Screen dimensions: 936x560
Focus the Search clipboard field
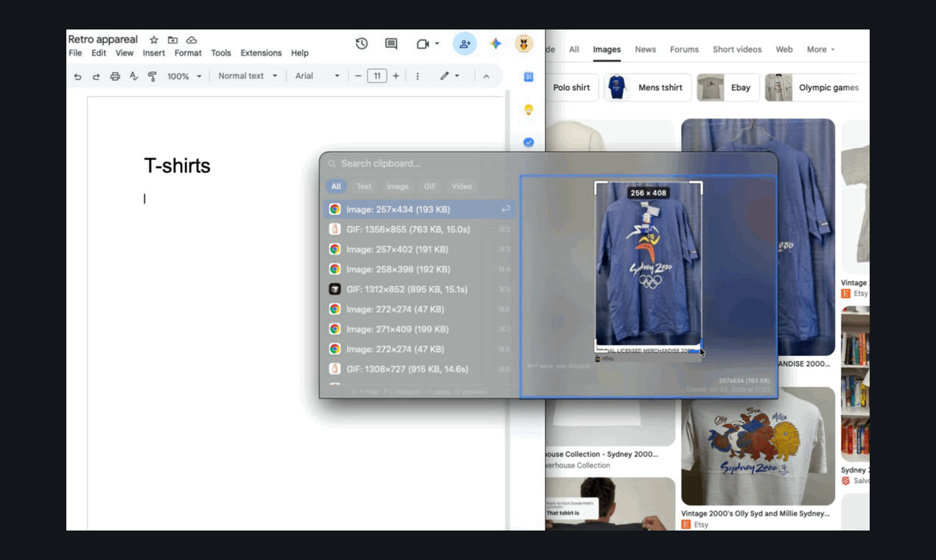[548, 164]
